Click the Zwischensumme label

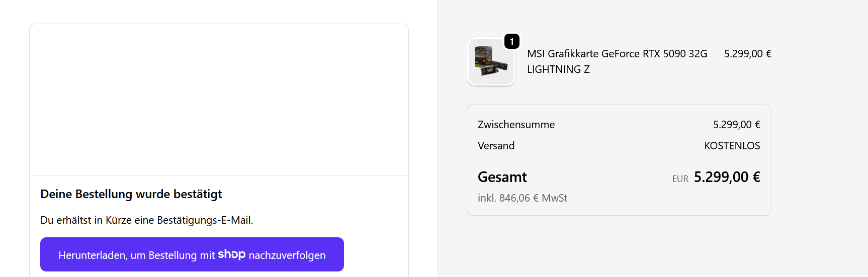tap(516, 125)
